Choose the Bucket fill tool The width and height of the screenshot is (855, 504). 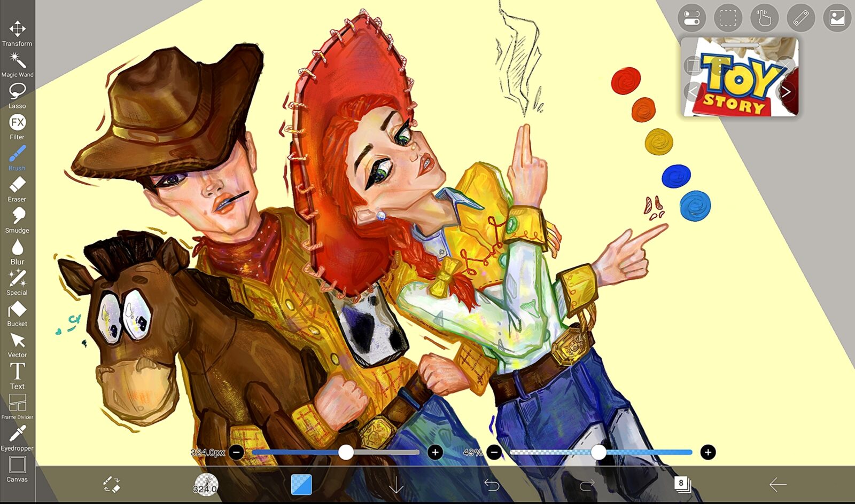click(x=17, y=314)
